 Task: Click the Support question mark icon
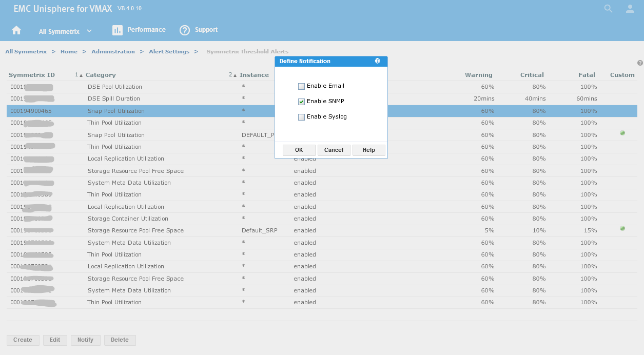pos(185,30)
